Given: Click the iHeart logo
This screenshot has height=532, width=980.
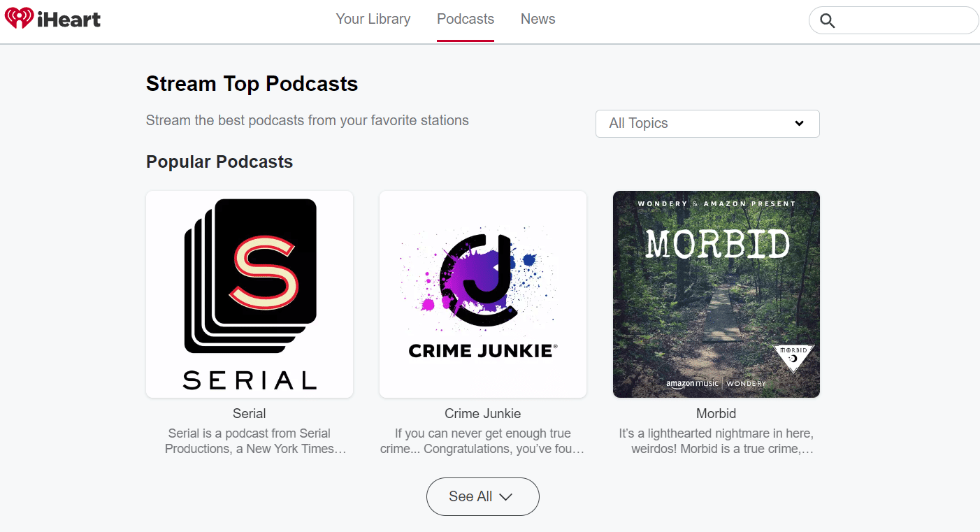Looking at the screenshot, I should pos(53,19).
